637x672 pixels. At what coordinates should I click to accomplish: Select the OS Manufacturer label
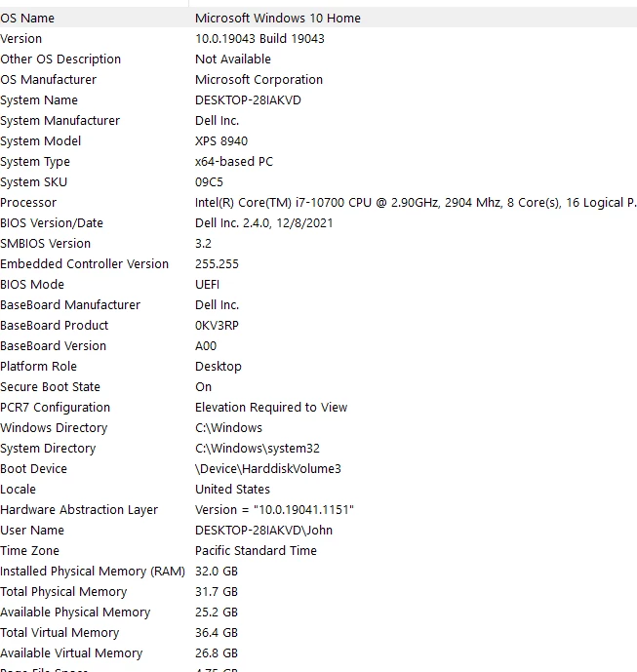tap(49, 80)
